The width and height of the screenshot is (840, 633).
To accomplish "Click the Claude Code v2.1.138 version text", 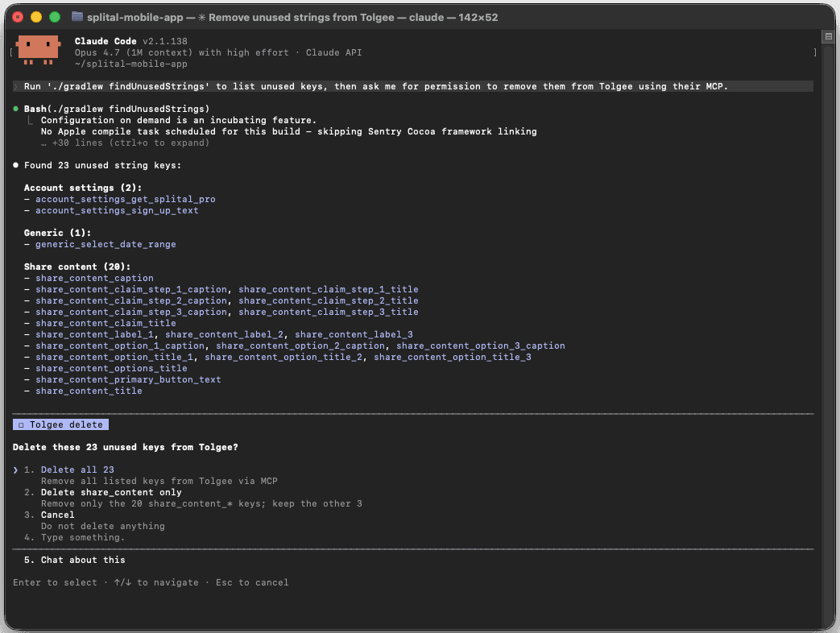I will click(130, 41).
